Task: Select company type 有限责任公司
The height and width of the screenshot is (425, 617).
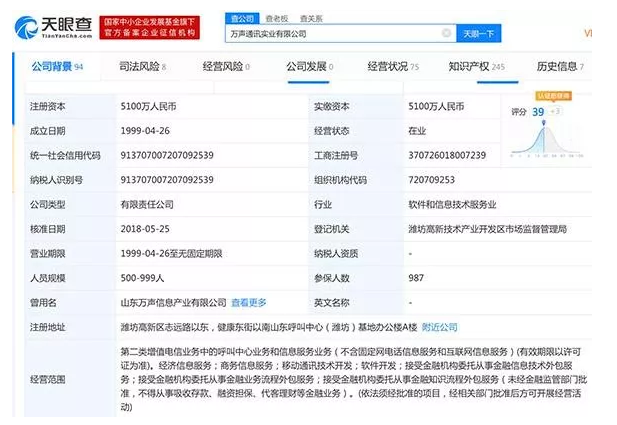Action: coord(147,204)
